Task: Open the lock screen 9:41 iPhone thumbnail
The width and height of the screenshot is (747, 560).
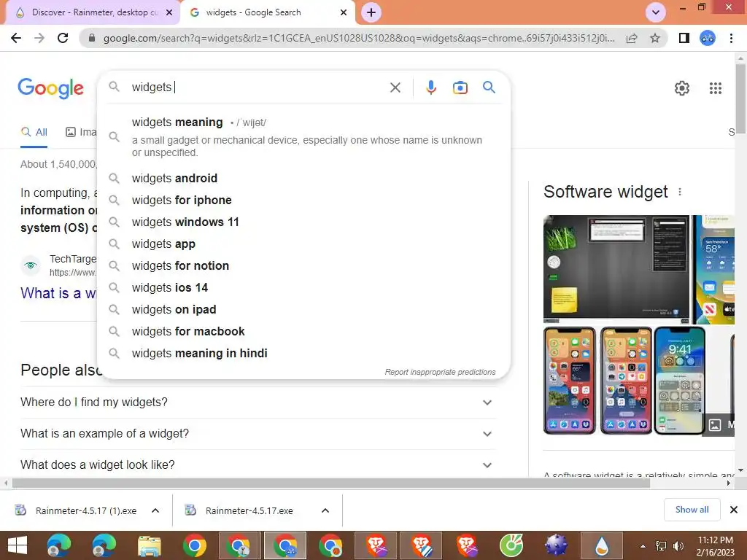Action: (x=679, y=381)
